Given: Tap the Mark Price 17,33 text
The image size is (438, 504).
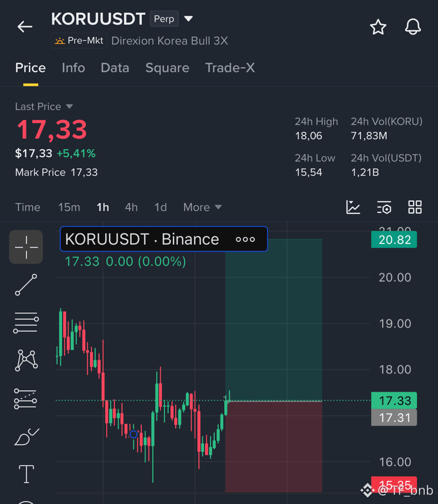Looking at the screenshot, I should (x=56, y=172).
